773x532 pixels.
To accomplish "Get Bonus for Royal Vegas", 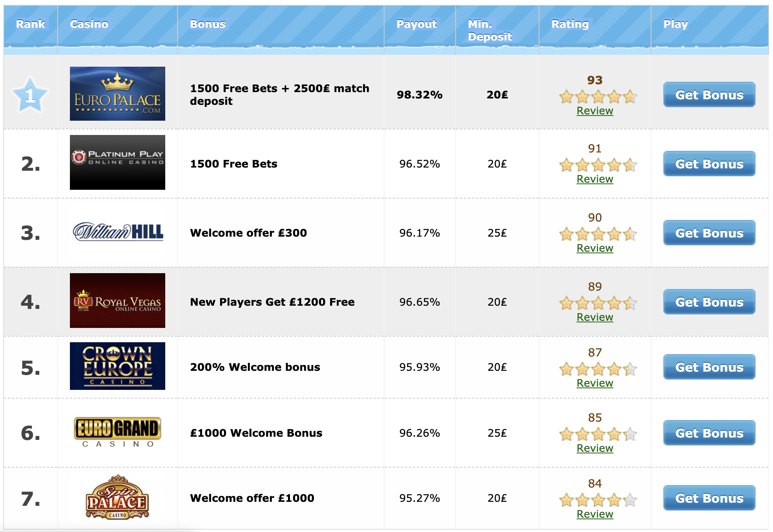I will coord(709,302).
